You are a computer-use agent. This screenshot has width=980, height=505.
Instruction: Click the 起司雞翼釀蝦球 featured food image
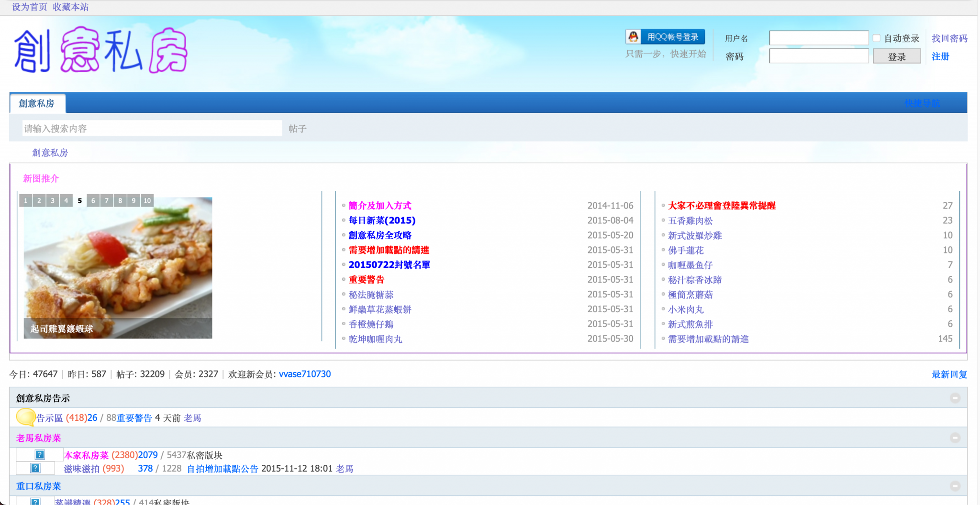(x=118, y=268)
